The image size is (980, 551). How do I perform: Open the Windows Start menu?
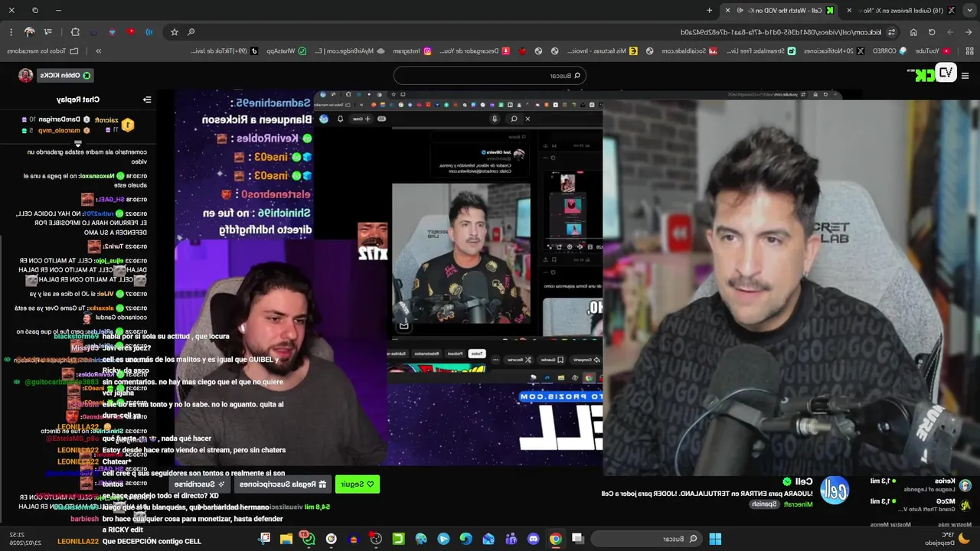(x=715, y=539)
